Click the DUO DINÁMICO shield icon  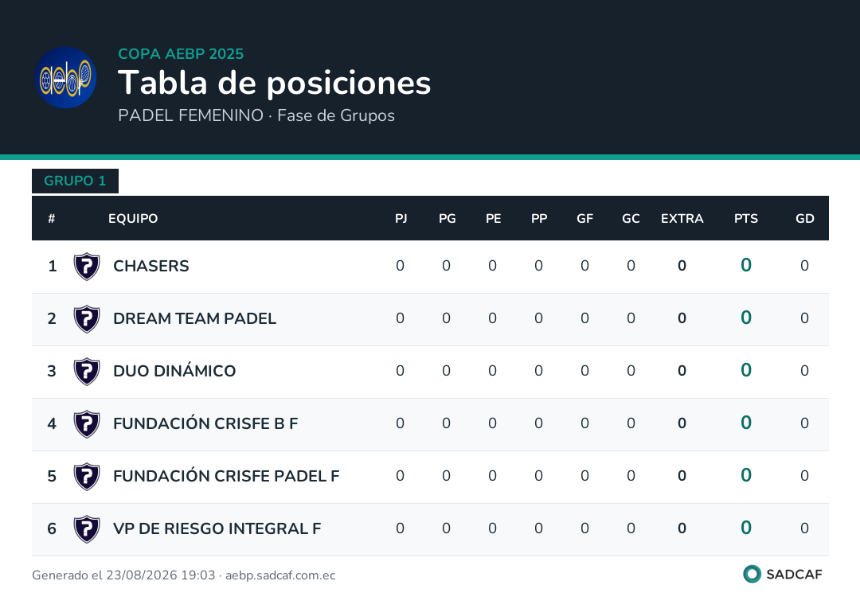pyautogui.click(x=87, y=372)
